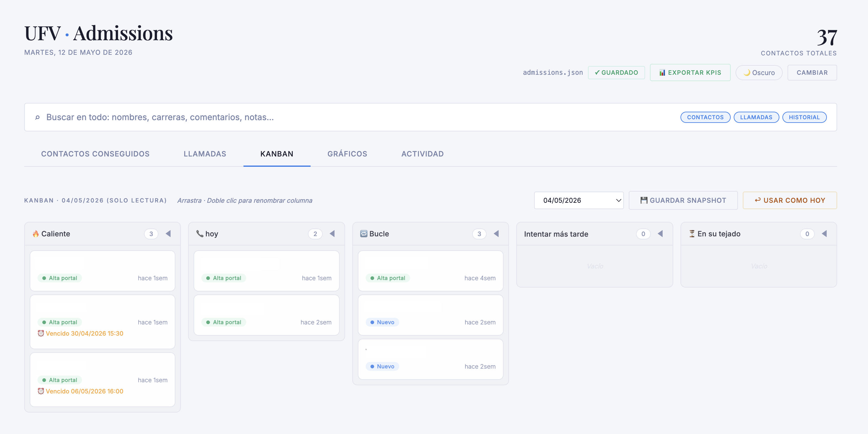This screenshot has height=434, width=868.
Task: Click Guardar Snapshot button
Action: (x=683, y=200)
